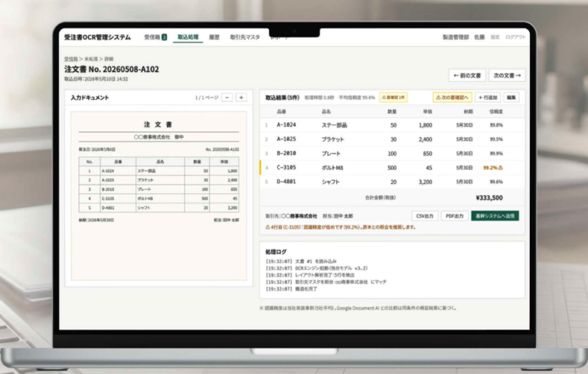The width and height of the screenshot is (588, 374).
Task: Click ログアウト in the top bar
Action: 515,38
